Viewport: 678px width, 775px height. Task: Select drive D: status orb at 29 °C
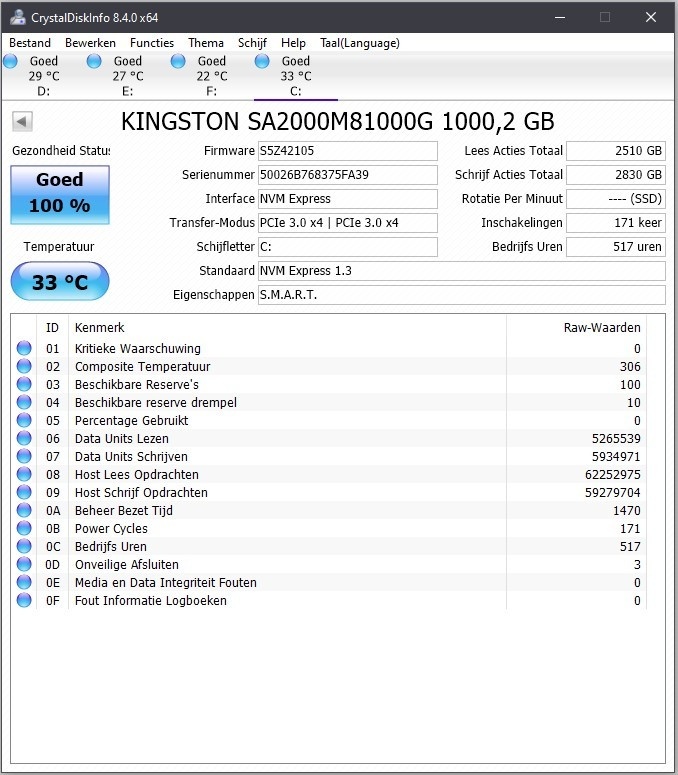point(10,61)
